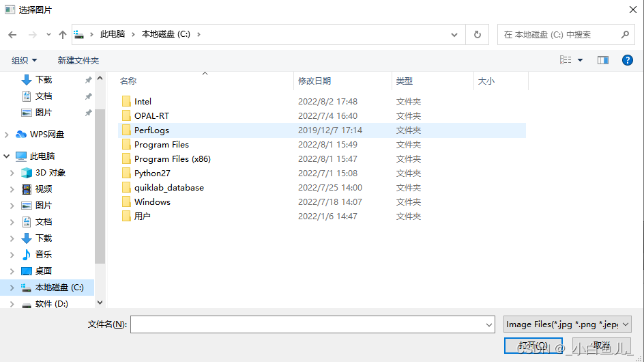This screenshot has height=362, width=644.
Task: Select WPS网盘 in the navigation pane
Action: 47,135
